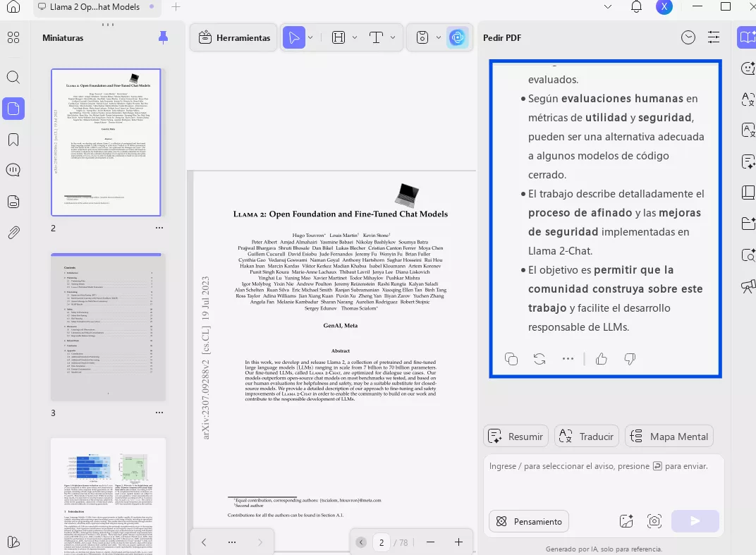Expand the stamp tool dropdown
Screen dimensions: 756x555
(438, 37)
